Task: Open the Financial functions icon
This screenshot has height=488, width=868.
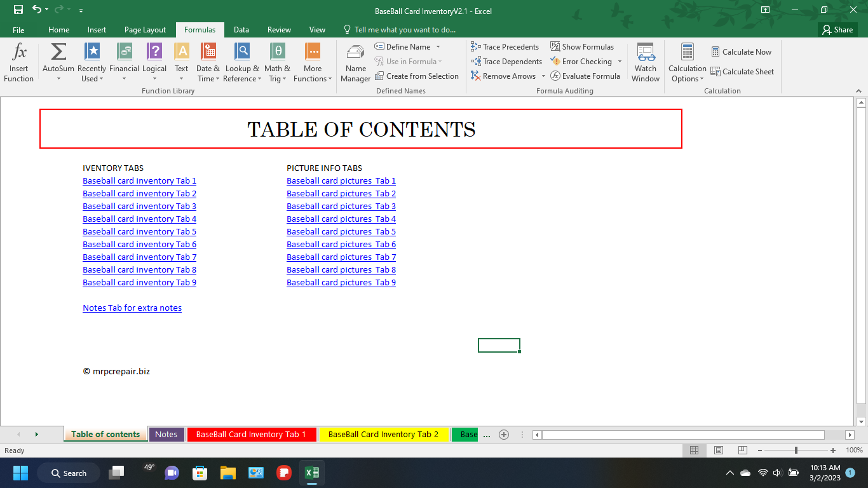Action: coord(124,52)
